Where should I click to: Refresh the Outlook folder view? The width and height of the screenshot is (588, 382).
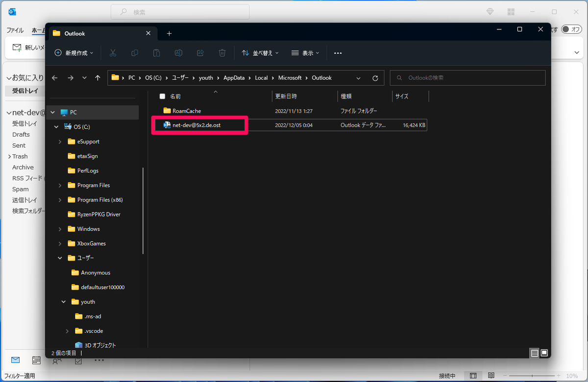375,78
